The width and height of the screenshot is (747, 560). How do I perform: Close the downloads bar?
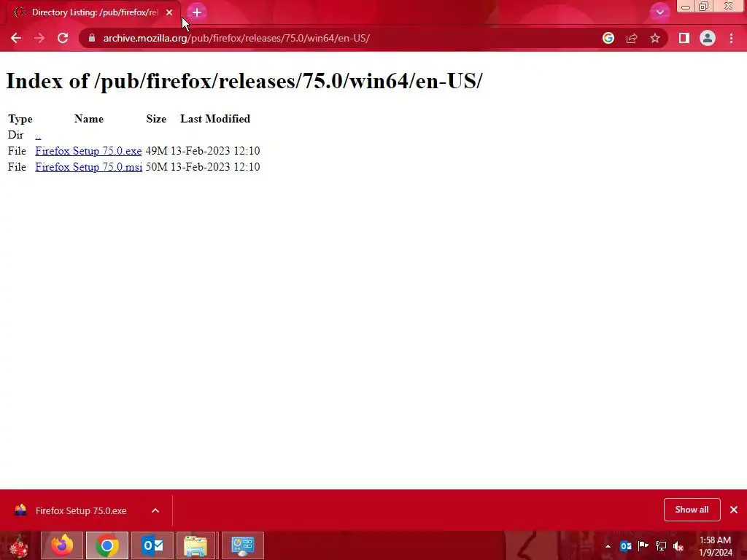click(734, 510)
